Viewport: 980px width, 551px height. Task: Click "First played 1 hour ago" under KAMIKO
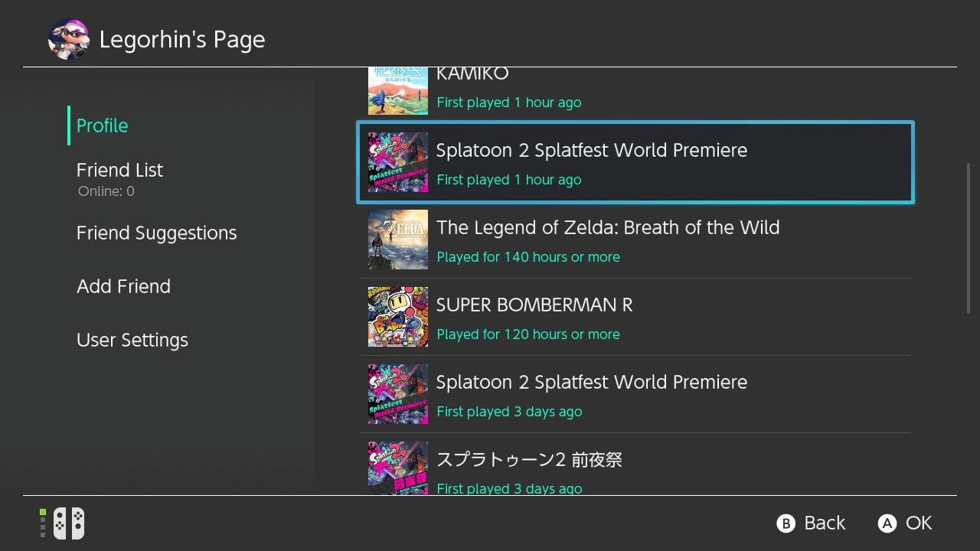pyautogui.click(x=509, y=103)
